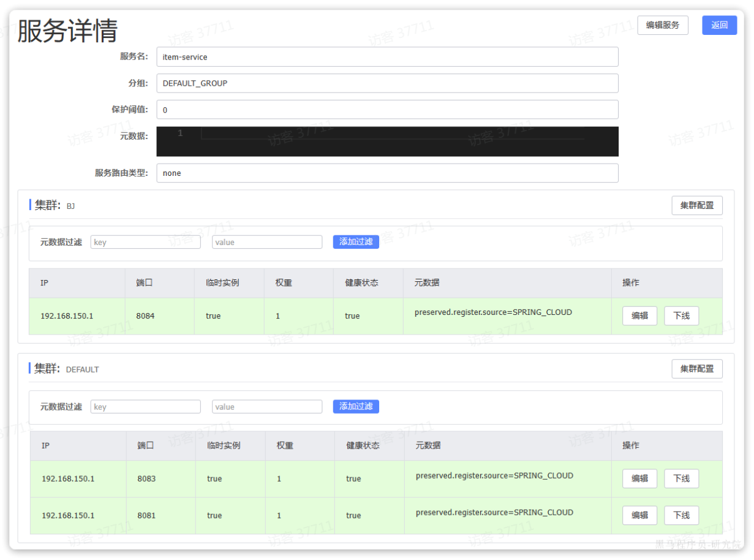Image resolution: width=754 pixels, height=560 pixels.
Task: Focus the 服务名 field containing item-service
Action: 387,57
